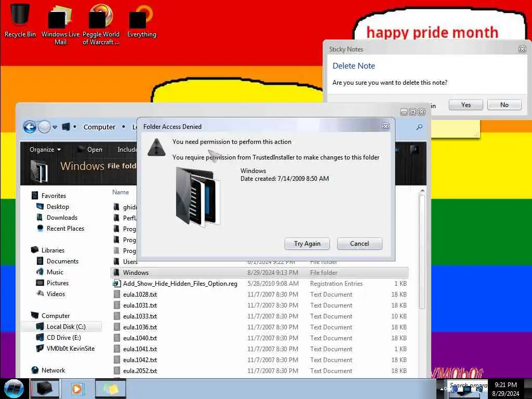Open the Everything desktop shortcut
This screenshot has height=399, width=532.
click(141, 20)
